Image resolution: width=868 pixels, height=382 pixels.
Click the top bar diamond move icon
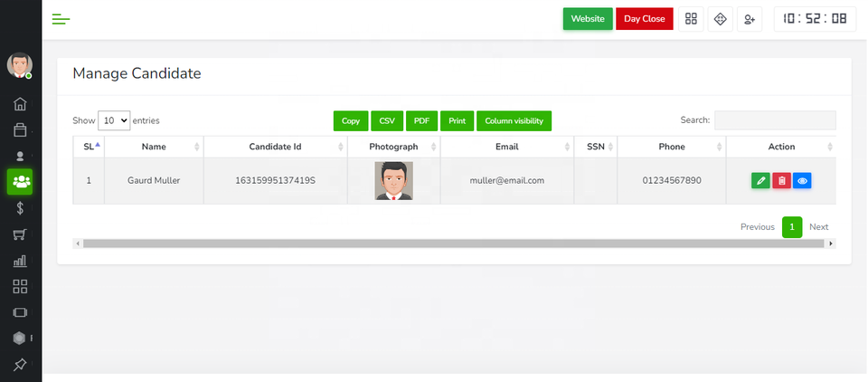(721, 19)
